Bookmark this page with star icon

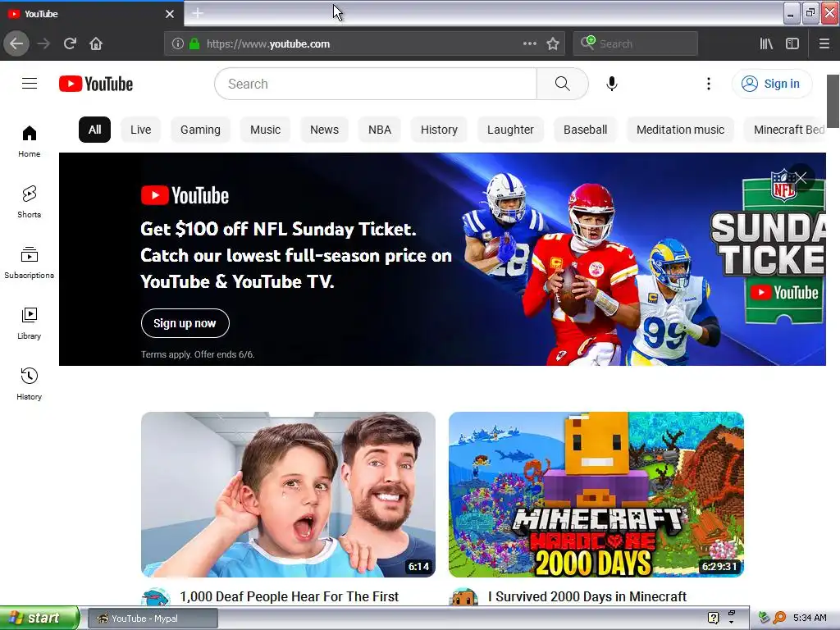(x=553, y=43)
